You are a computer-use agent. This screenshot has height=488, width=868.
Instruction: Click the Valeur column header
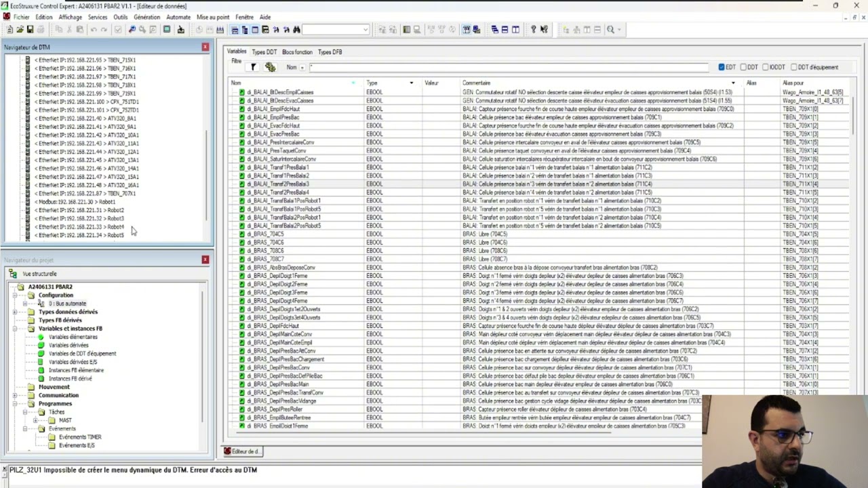pyautogui.click(x=441, y=83)
